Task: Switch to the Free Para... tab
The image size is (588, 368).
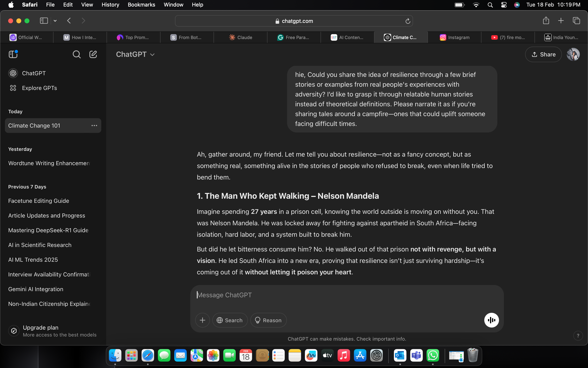Action: (294, 37)
